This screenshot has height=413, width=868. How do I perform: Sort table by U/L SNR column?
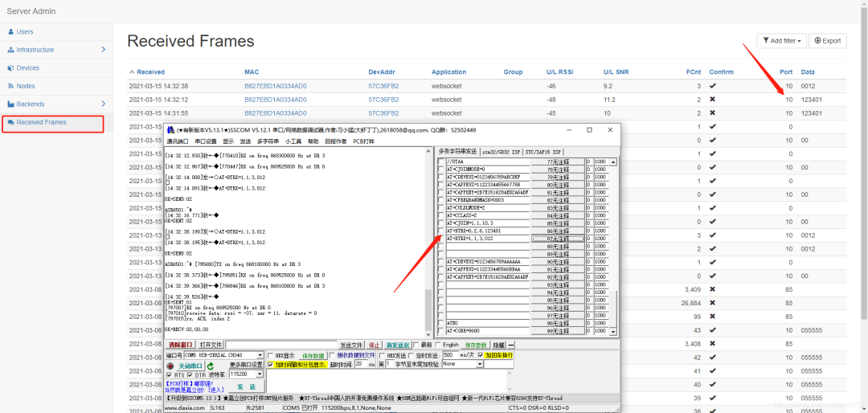pyautogui.click(x=616, y=72)
